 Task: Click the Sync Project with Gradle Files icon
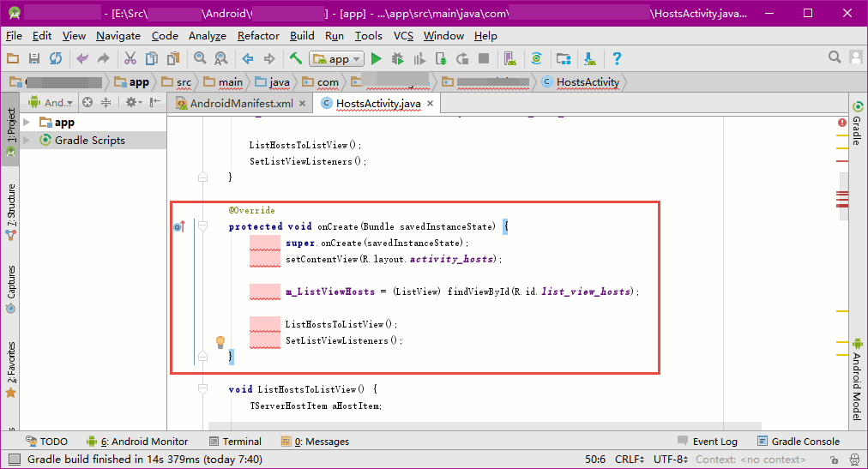click(536, 58)
